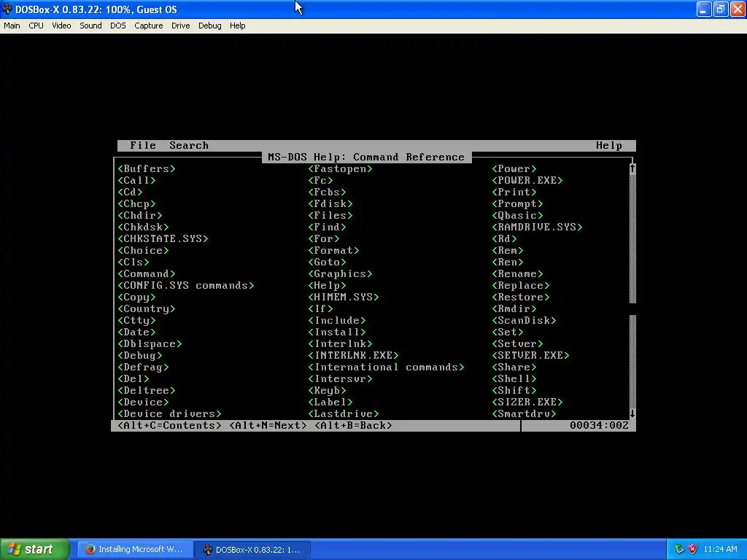Open the <Buffers> help topic
This screenshot has width=747, height=560.
pos(146,168)
